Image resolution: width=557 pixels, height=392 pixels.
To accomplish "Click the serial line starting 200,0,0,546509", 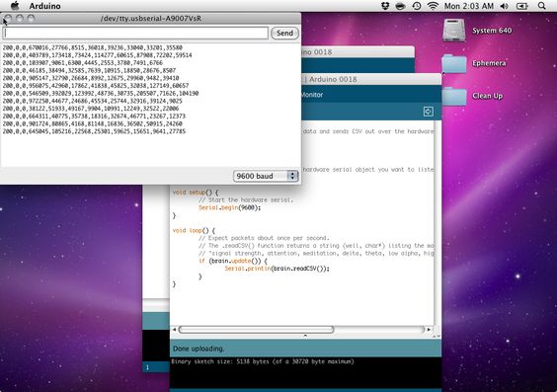I will [101, 94].
